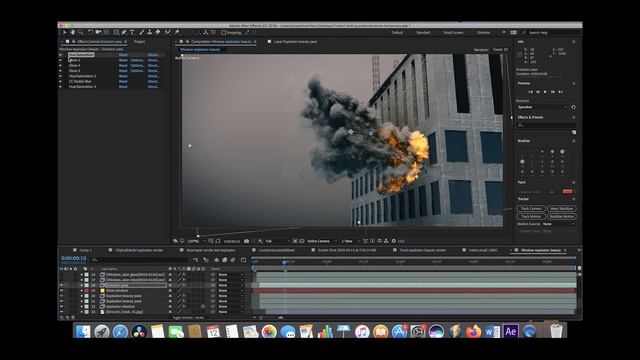
Task: Select the Unified Camera tool
Action: click(98, 32)
